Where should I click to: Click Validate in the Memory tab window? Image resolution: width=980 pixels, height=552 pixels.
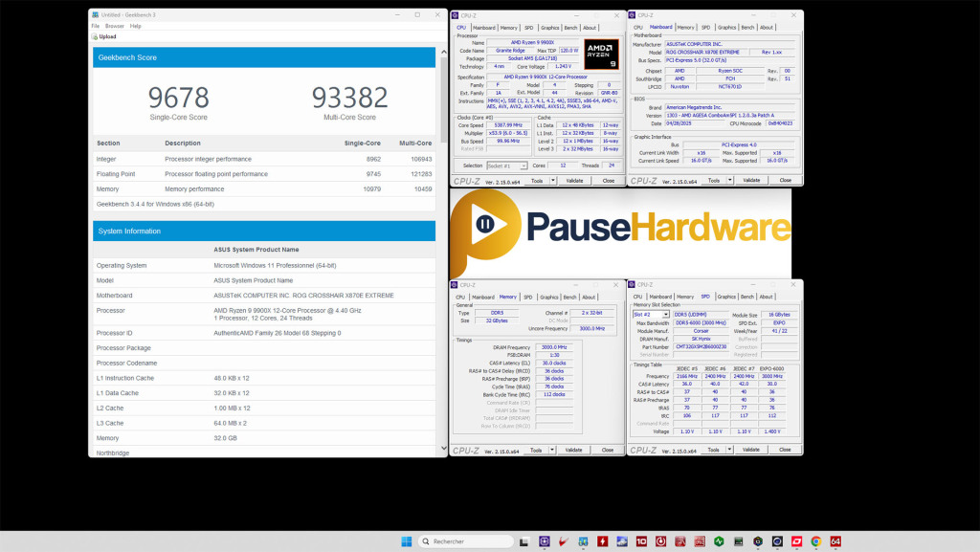click(574, 450)
